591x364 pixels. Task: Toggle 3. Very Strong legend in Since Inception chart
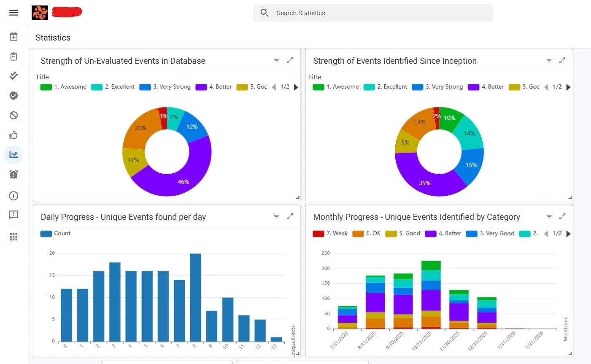click(437, 87)
